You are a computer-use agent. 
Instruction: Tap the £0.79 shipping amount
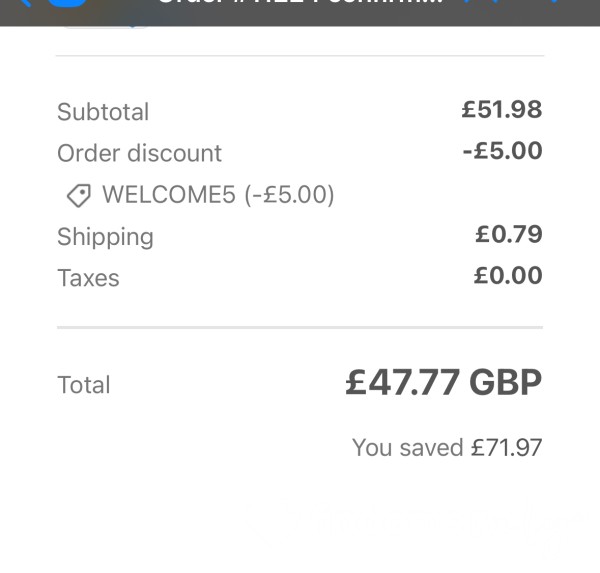point(509,234)
